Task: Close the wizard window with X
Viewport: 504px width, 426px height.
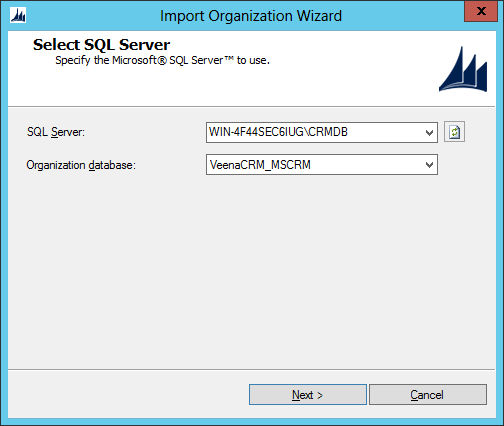Action: (481, 11)
